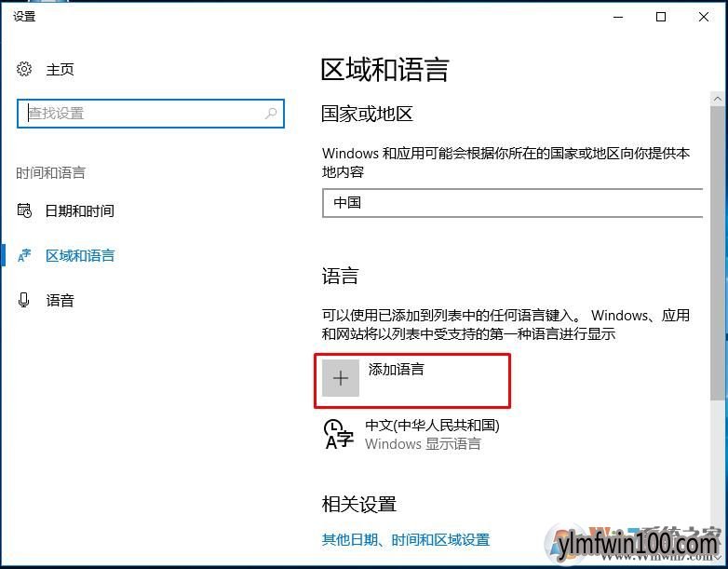Select the Windows 显示语言 subtitle text
The width and height of the screenshot is (728, 569).
(x=423, y=444)
